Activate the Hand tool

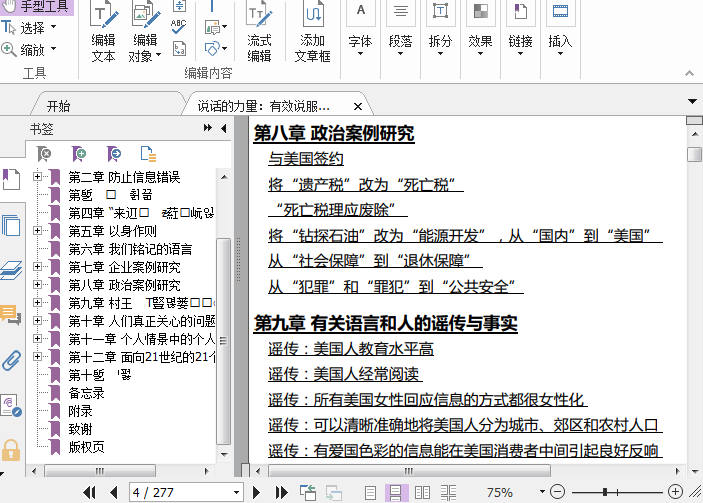pos(36,7)
